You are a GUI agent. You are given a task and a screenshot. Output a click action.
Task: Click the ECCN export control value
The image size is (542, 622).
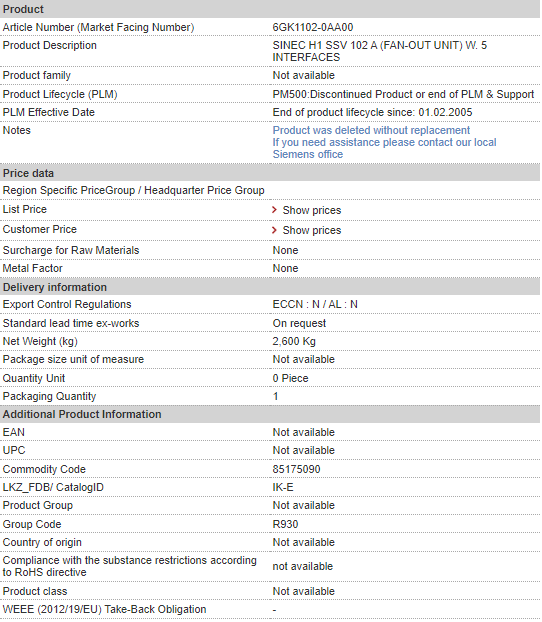point(315,304)
